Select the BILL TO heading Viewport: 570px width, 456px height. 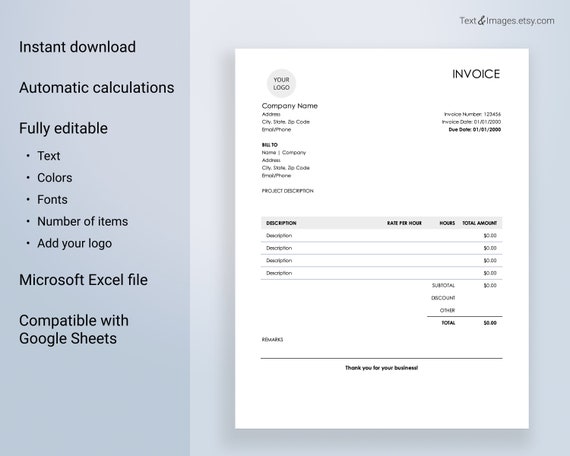(x=270, y=145)
